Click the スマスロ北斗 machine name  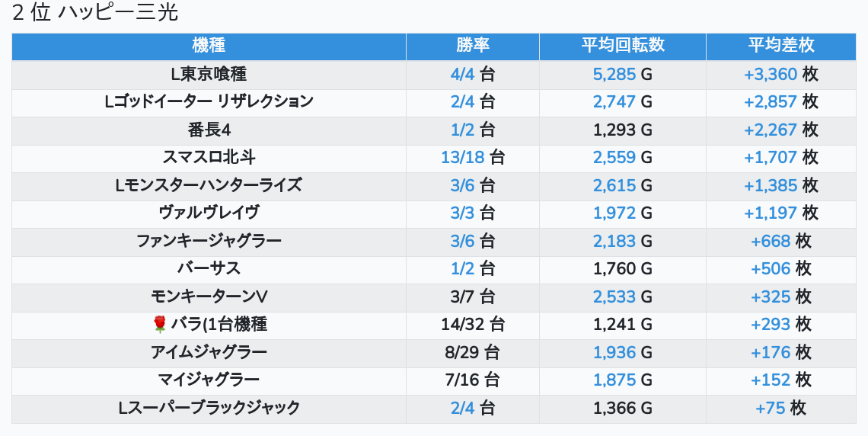pyautogui.click(x=209, y=157)
